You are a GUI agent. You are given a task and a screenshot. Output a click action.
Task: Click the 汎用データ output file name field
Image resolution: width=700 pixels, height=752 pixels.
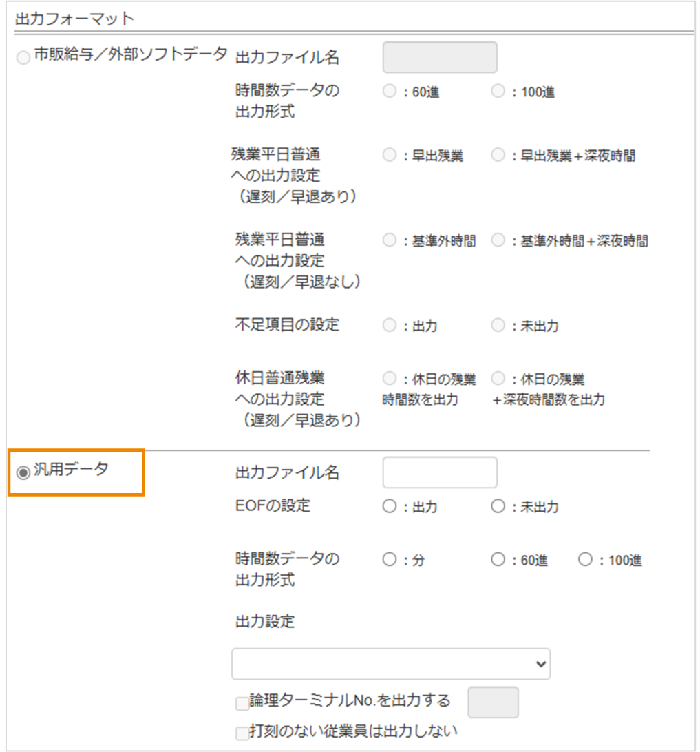439,472
